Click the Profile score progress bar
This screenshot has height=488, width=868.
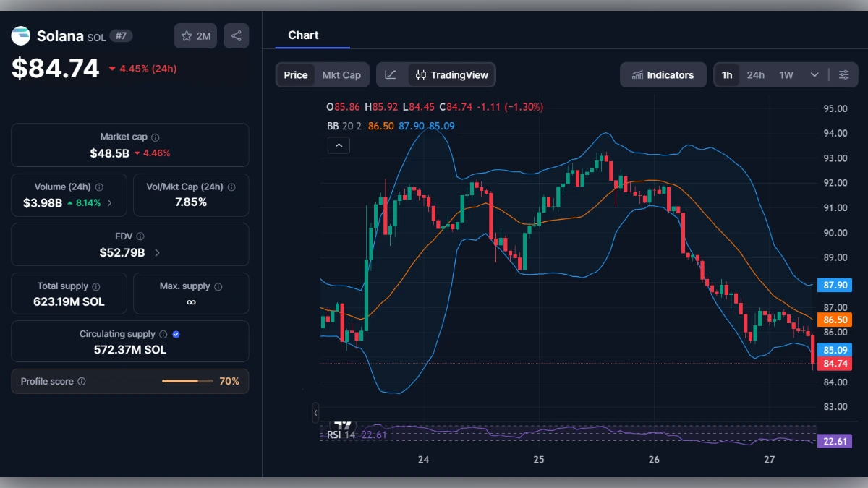pyautogui.click(x=187, y=381)
